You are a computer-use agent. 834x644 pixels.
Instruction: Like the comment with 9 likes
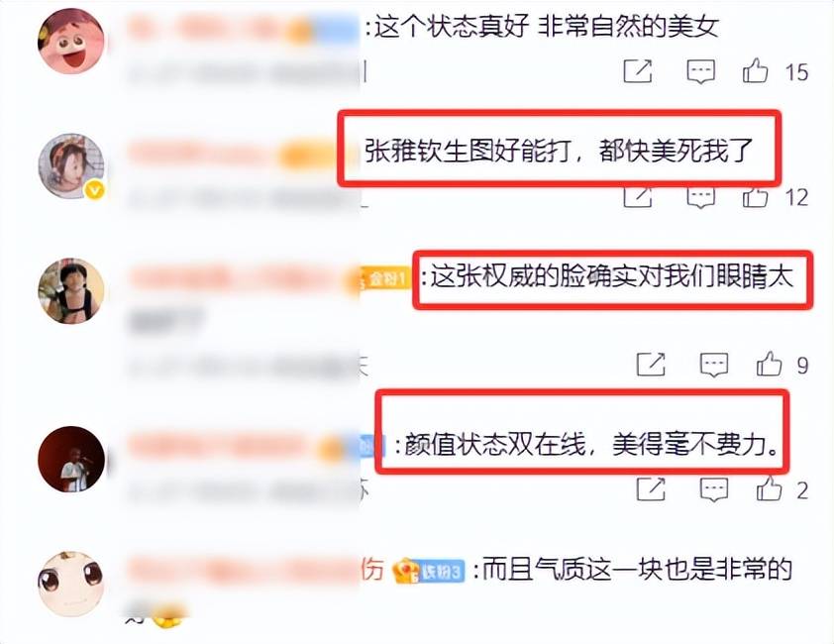(769, 364)
